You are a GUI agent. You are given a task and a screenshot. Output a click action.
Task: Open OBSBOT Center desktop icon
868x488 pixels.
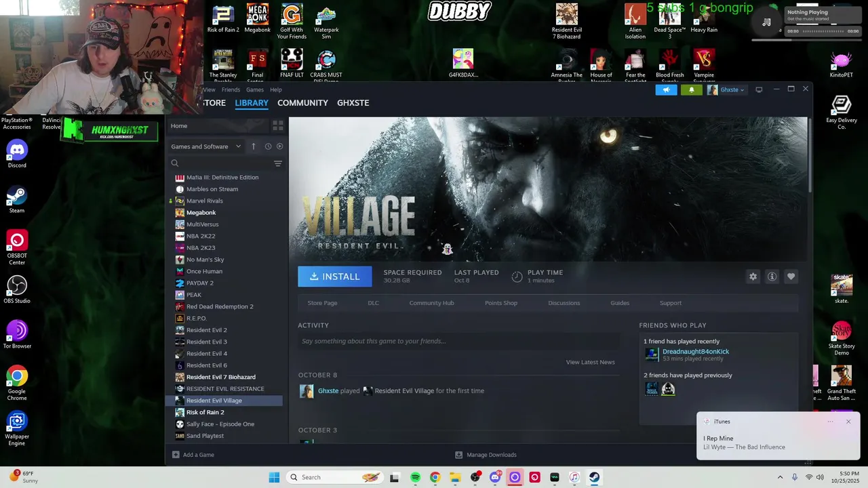click(17, 247)
